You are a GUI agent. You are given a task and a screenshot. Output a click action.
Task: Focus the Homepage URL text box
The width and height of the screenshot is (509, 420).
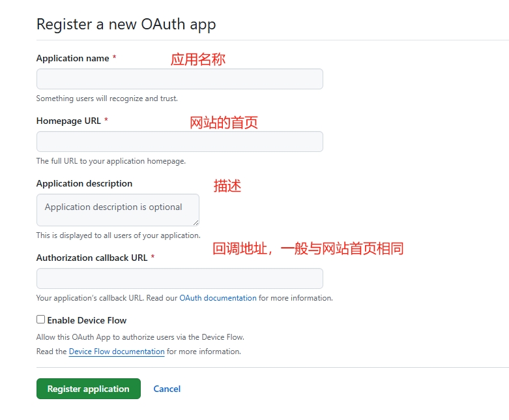coord(179,142)
